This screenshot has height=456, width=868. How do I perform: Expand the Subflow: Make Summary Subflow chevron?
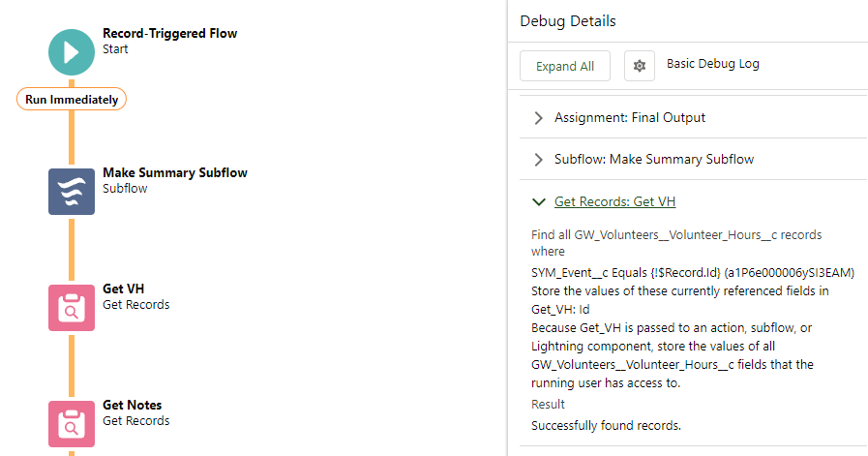click(538, 160)
